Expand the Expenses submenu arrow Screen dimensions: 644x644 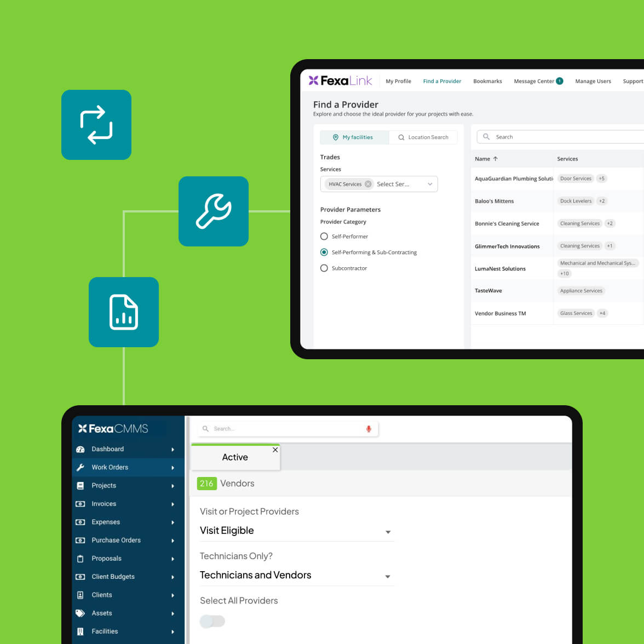tap(173, 522)
